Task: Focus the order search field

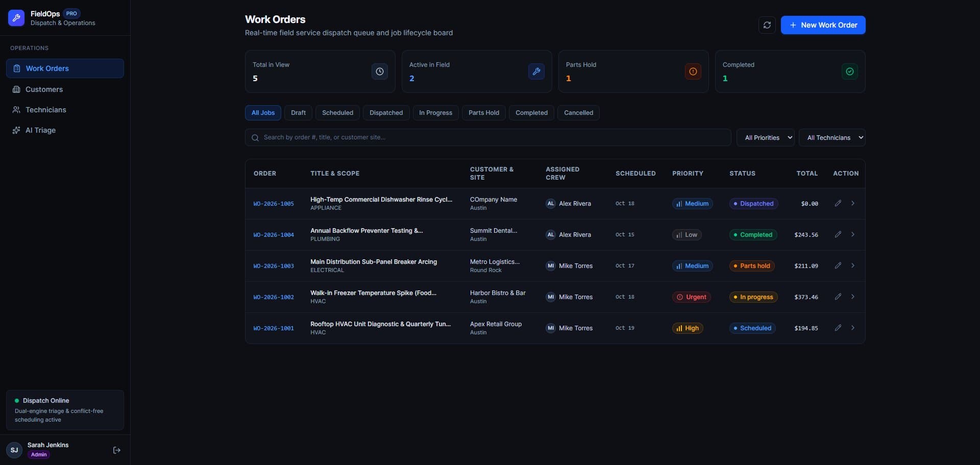Action: 488,137
